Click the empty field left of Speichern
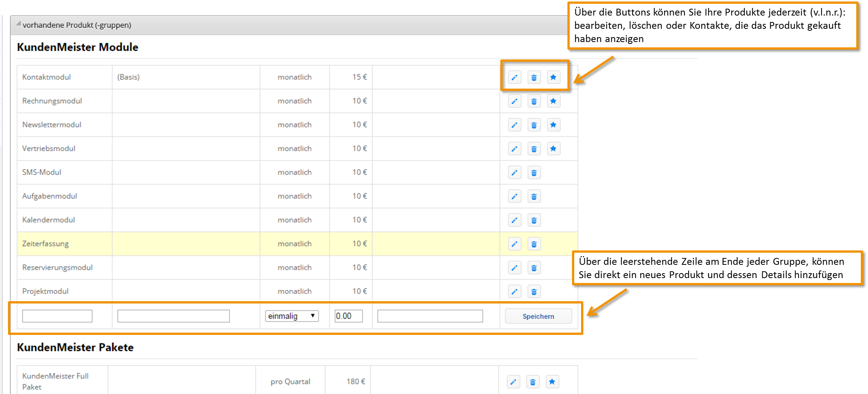Image resolution: width=868 pixels, height=394 pixels. (430, 316)
